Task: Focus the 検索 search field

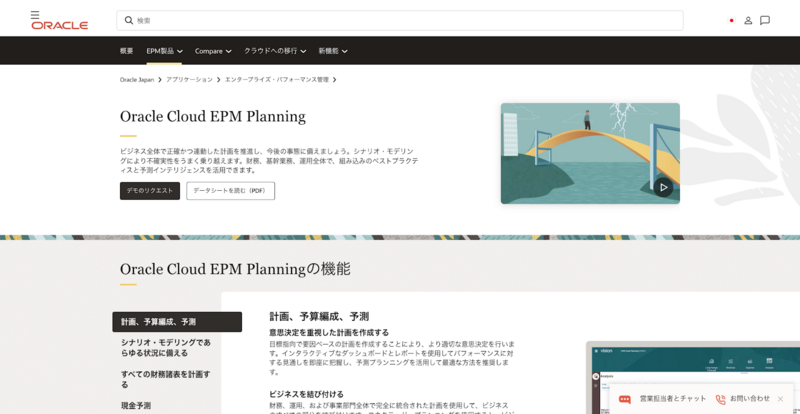Action: pos(399,20)
